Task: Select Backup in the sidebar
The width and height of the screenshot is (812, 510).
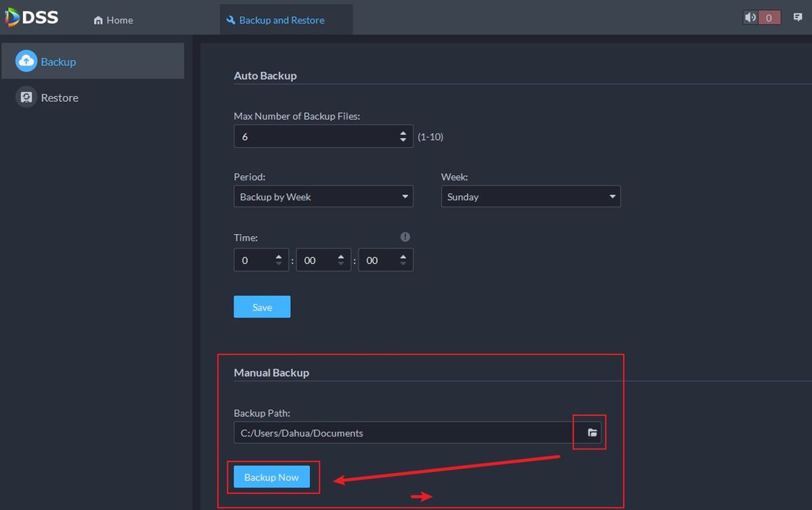Action: click(92, 61)
